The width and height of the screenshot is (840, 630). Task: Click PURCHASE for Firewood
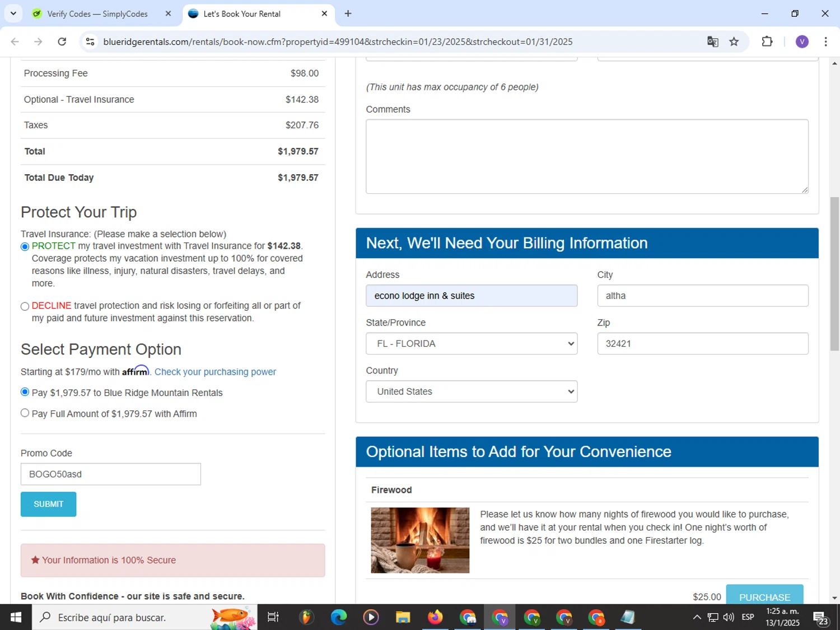(764, 595)
